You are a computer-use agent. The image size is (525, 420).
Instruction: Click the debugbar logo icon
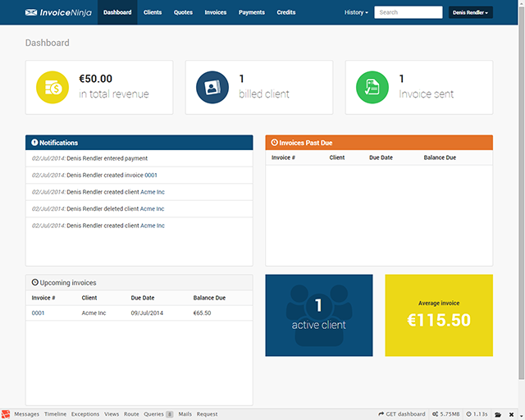(7, 414)
